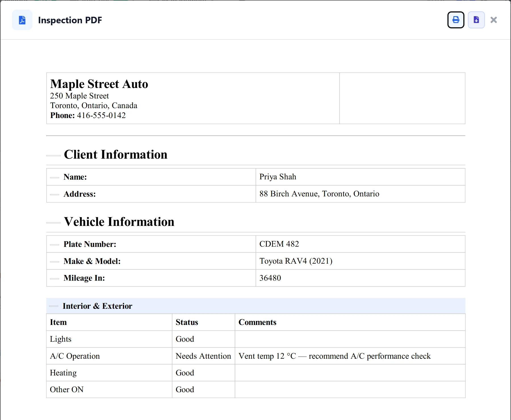511x420 pixels.
Task: Close the Inspection PDF dialog
Action: click(494, 20)
